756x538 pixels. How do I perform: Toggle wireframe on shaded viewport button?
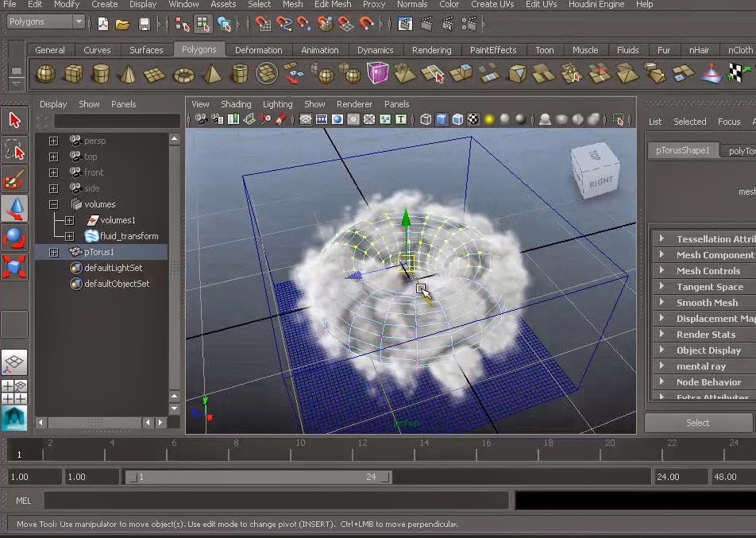click(457, 119)
